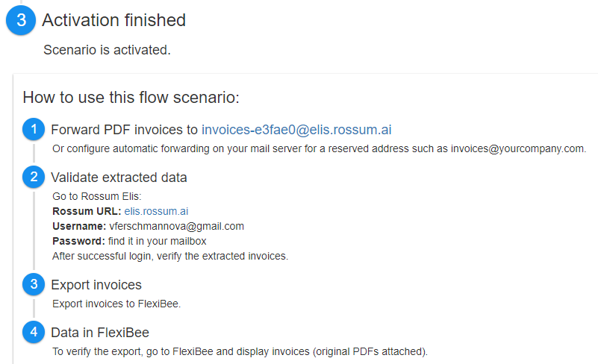Click the Activation finished heading
Image resolution: width=598 pixels, height=364 pixels.
(x=113, y=20)
